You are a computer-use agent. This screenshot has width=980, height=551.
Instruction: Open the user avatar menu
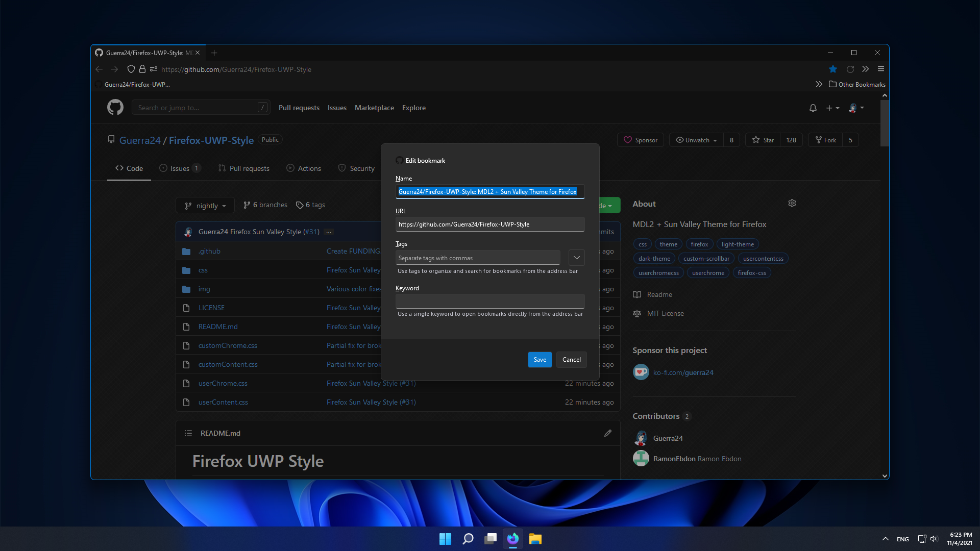pyautogui.click(x=856, y=108)
